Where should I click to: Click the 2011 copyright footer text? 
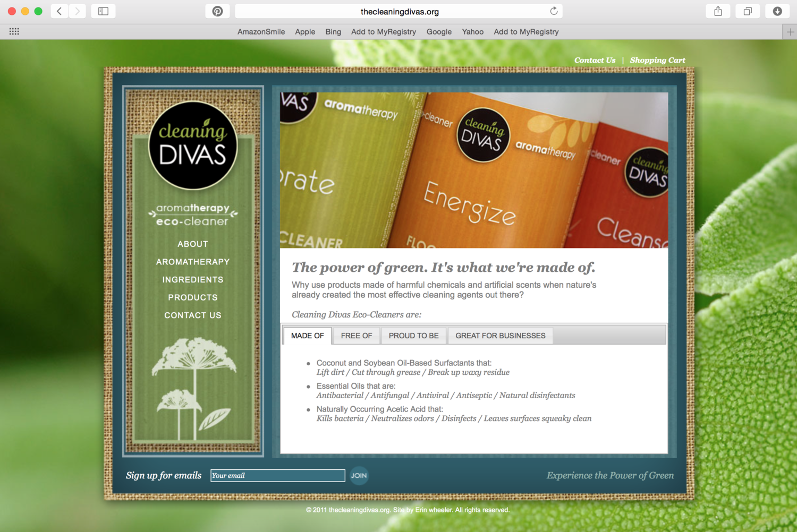408,510
